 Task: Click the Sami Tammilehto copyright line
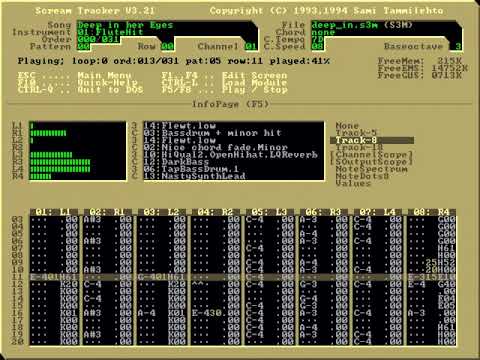click(327, 11)
